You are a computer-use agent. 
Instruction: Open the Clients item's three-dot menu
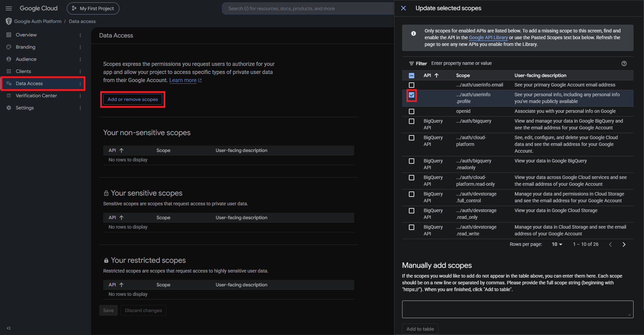[80, 71]
